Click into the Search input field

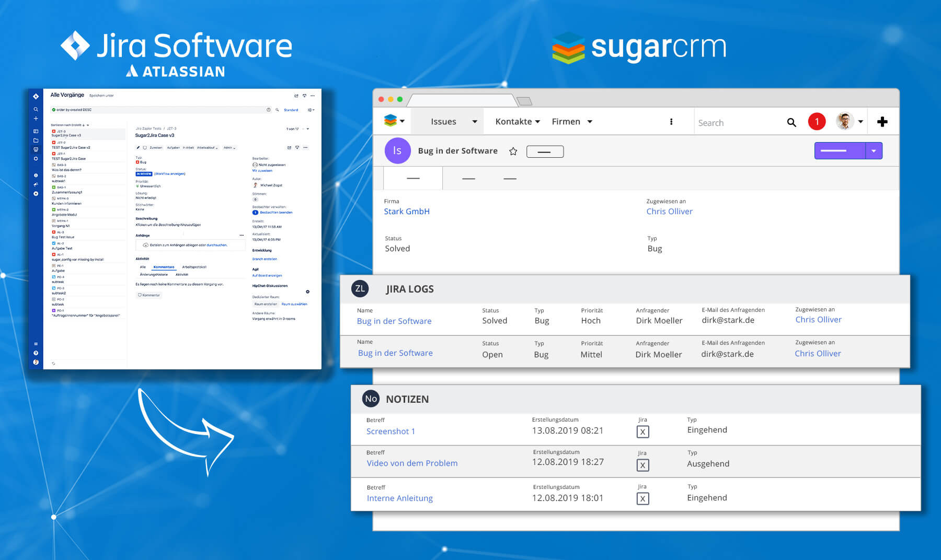[x=737, y=123]
